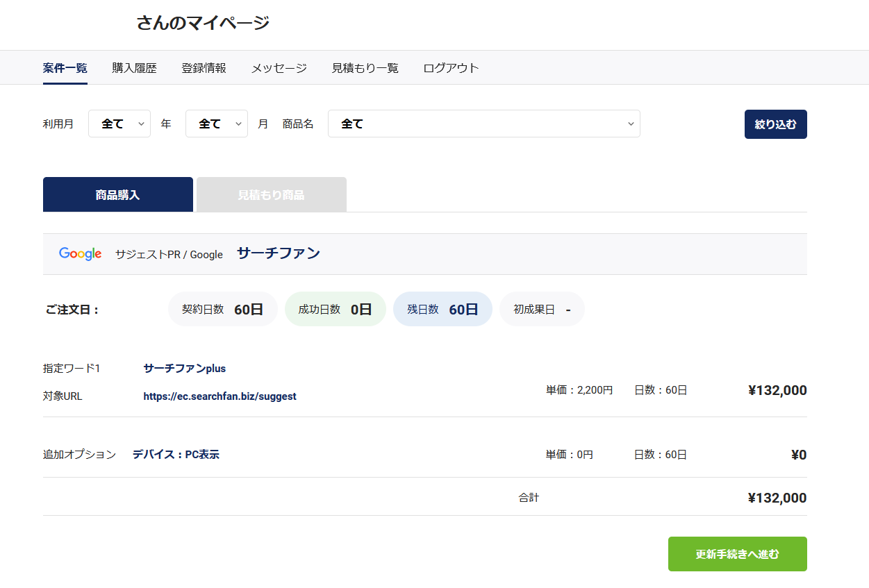Open the メッセージ menu item
Image resolution: width=869 pixels, height=588 pixels.
pos(279,68)
